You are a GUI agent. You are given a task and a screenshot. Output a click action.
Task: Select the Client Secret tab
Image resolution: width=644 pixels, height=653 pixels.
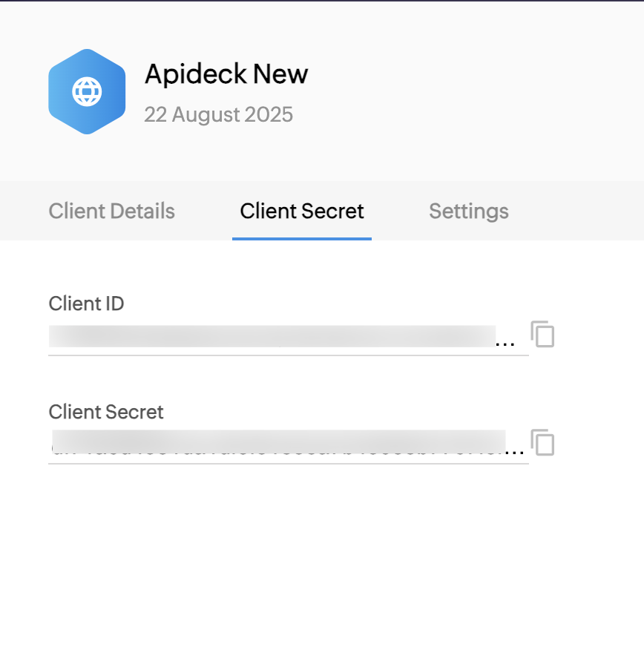(301, 211)
